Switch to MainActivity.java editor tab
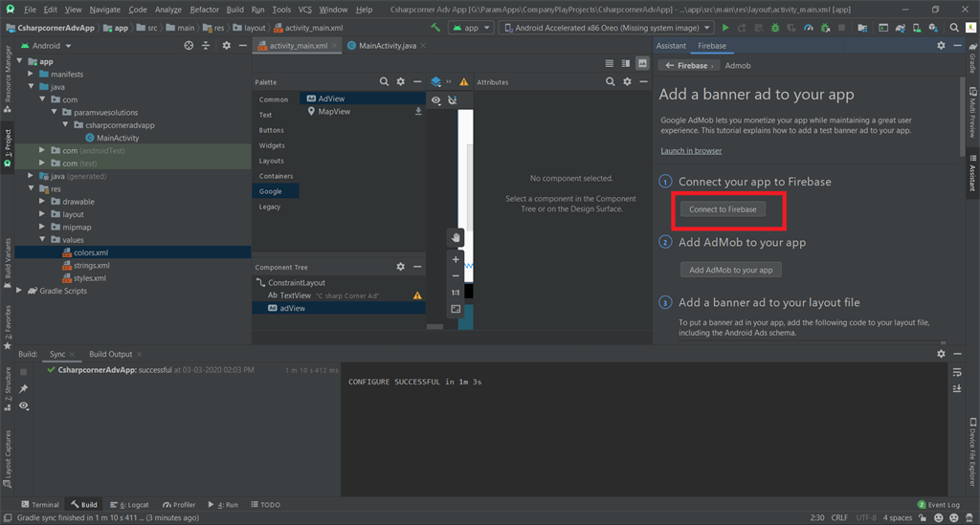The image size is (980, 525). 387,46
